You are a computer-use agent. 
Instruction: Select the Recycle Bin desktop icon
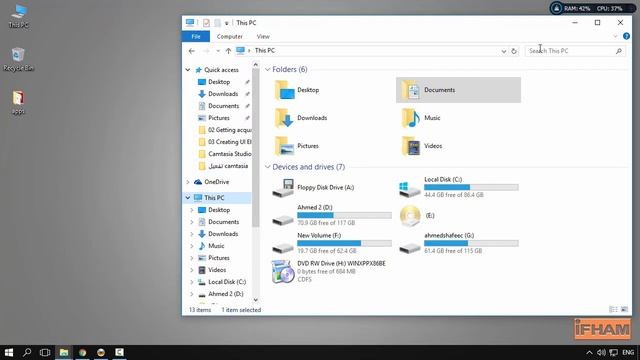(18, 60)
